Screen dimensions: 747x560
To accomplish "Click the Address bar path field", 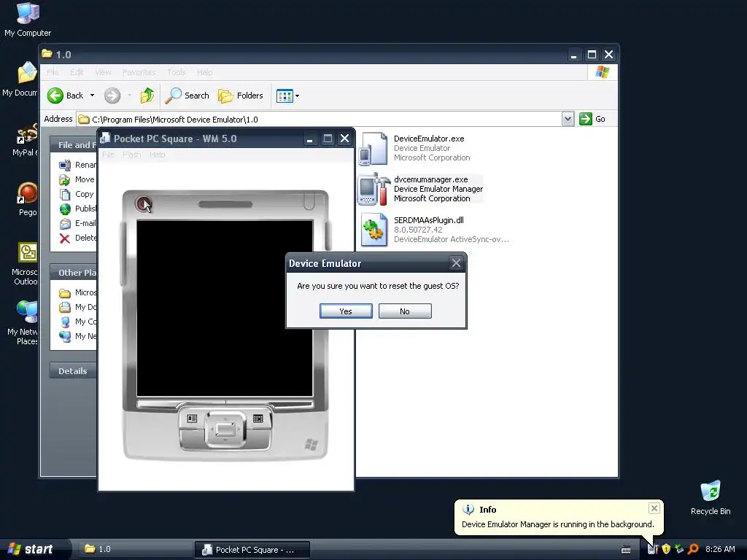I will (x=320, y=119).
